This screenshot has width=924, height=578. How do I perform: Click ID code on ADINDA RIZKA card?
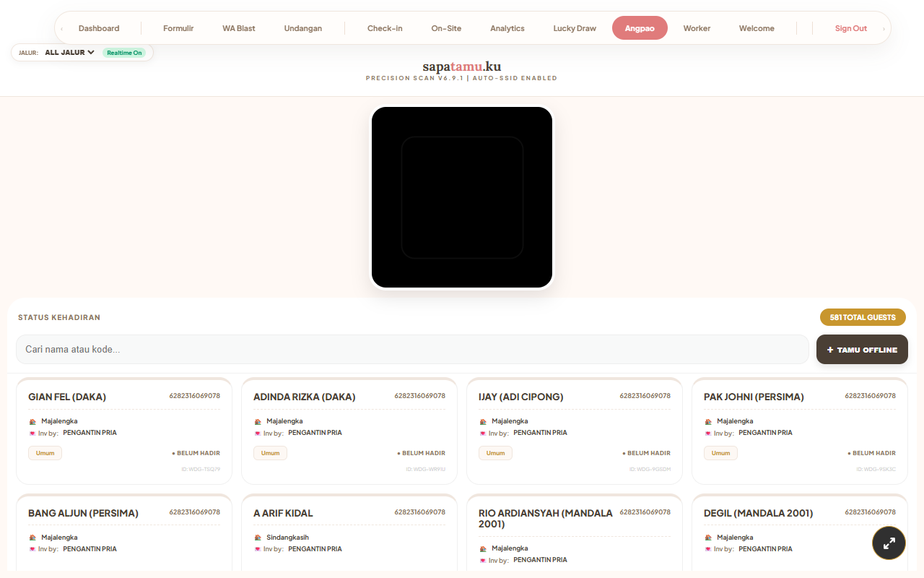pos(425,470)
